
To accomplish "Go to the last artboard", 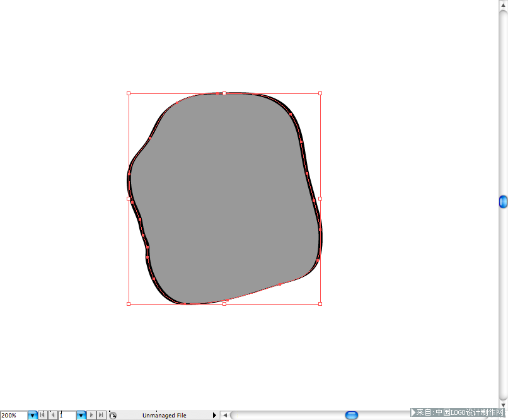I will click(101, 415).
